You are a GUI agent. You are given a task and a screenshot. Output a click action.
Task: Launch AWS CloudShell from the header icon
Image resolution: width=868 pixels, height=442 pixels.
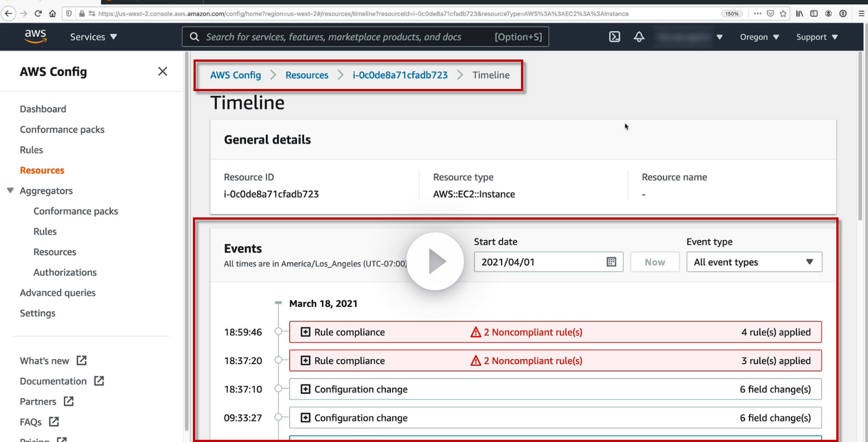[x=614, y=37]
